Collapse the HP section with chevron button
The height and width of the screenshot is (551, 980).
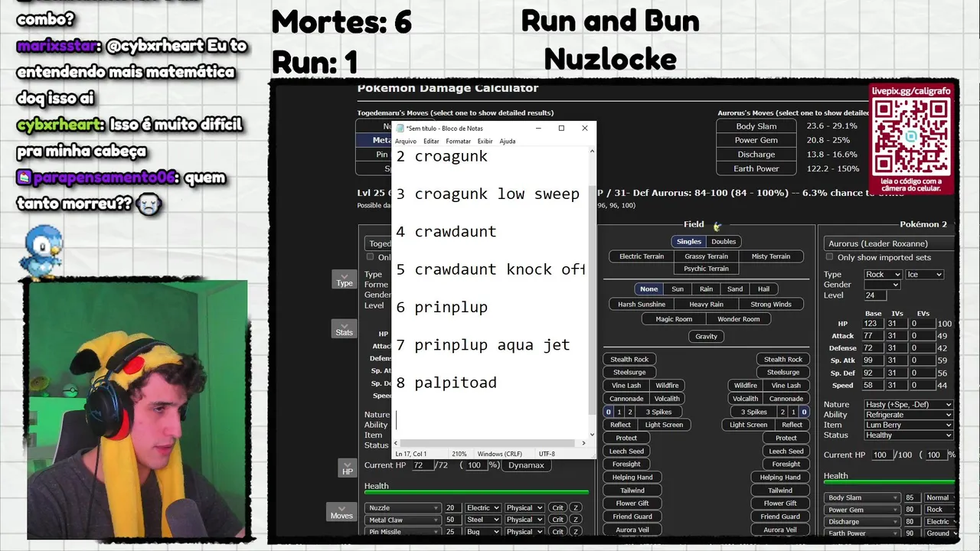[347, 468]
